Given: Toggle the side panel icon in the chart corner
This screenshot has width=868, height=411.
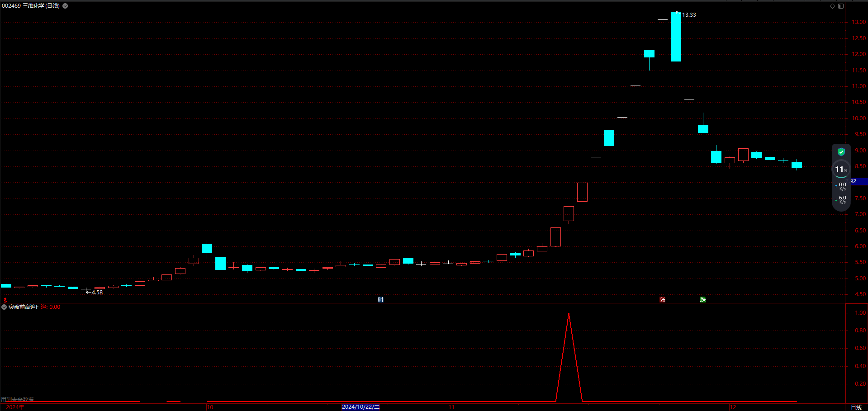Looking at the screenshot, I should (841, 6).
